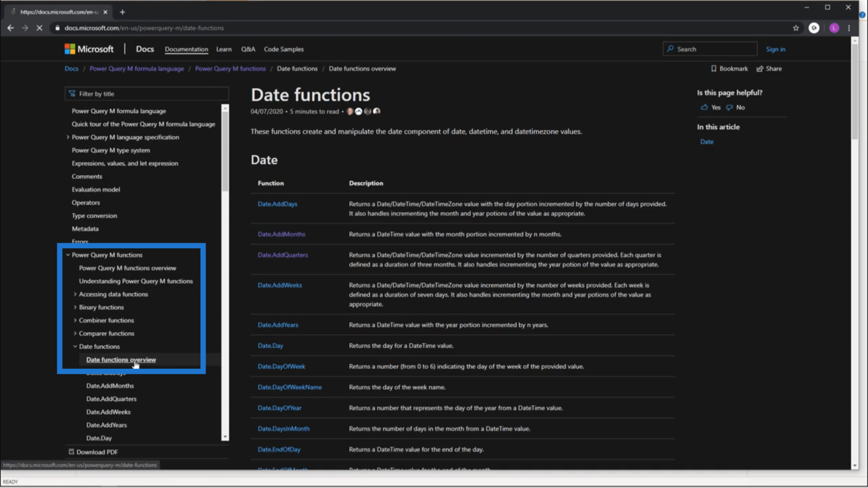Select Date.AddMonths in the sidebar tree
Screen dimensions: 868x488
[x=110, y=386]
